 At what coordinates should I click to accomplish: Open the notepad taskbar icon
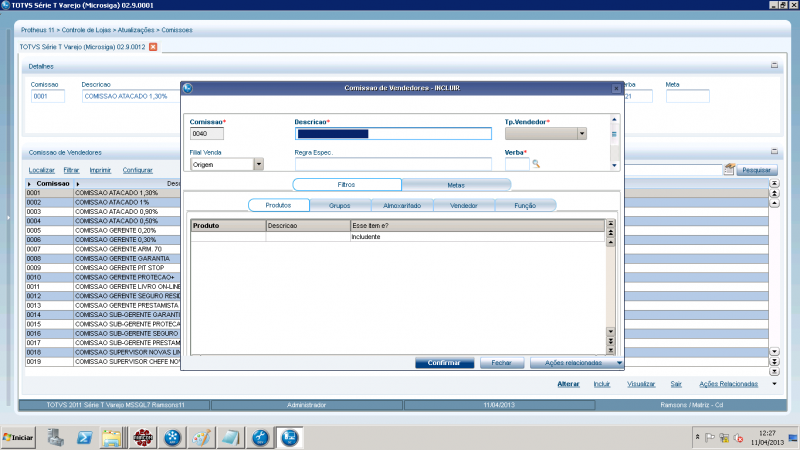point(231,437)
